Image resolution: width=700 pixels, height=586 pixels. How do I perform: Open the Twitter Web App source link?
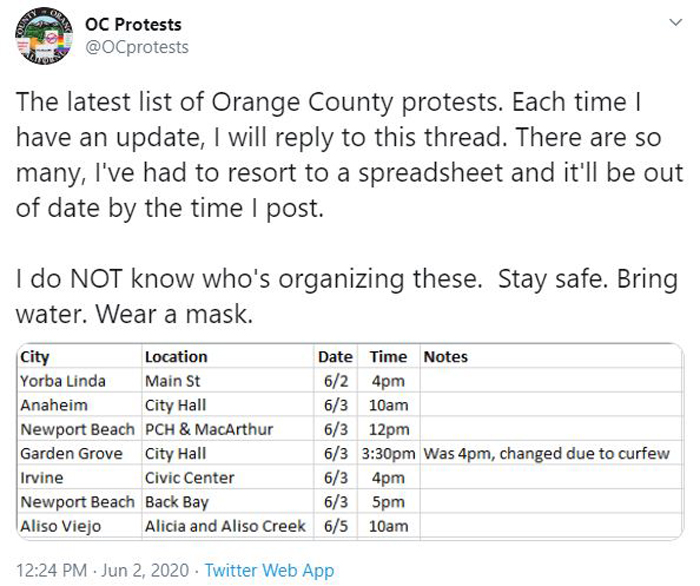tap(269, 570)
